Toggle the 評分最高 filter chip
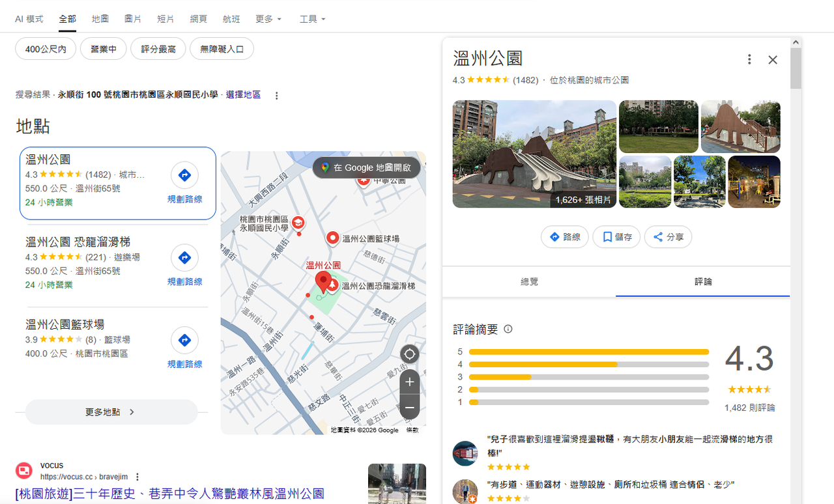 click(158, 49)
